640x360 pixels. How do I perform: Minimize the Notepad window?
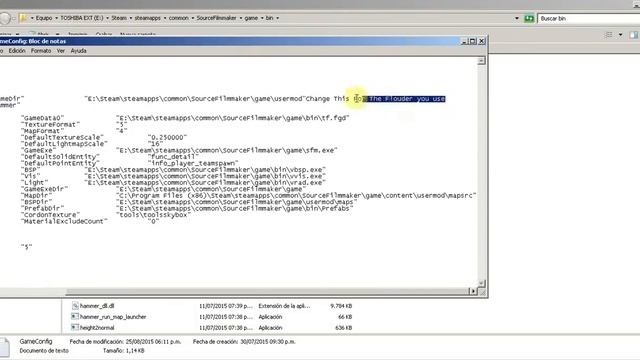(464, 41)
